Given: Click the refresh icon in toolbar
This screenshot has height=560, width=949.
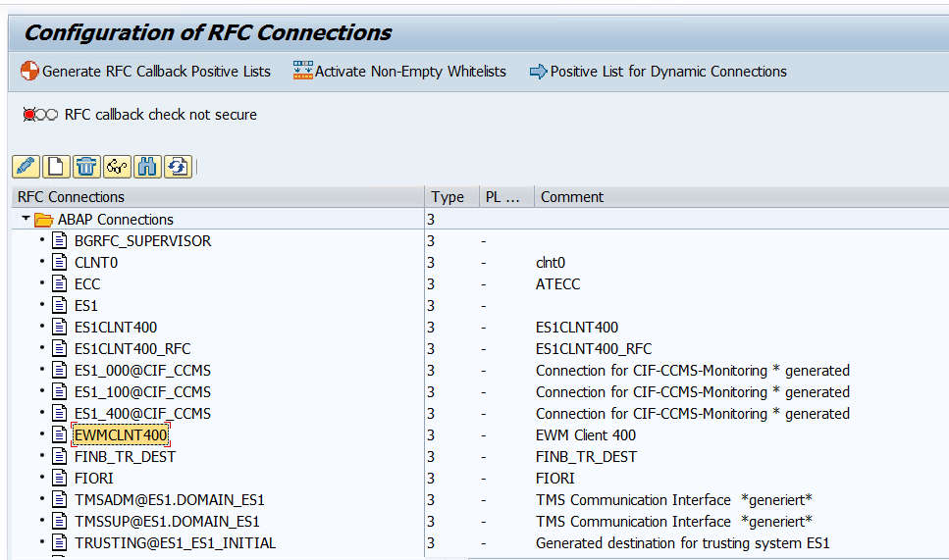Looking at the screenshot, I should point(178,167).
